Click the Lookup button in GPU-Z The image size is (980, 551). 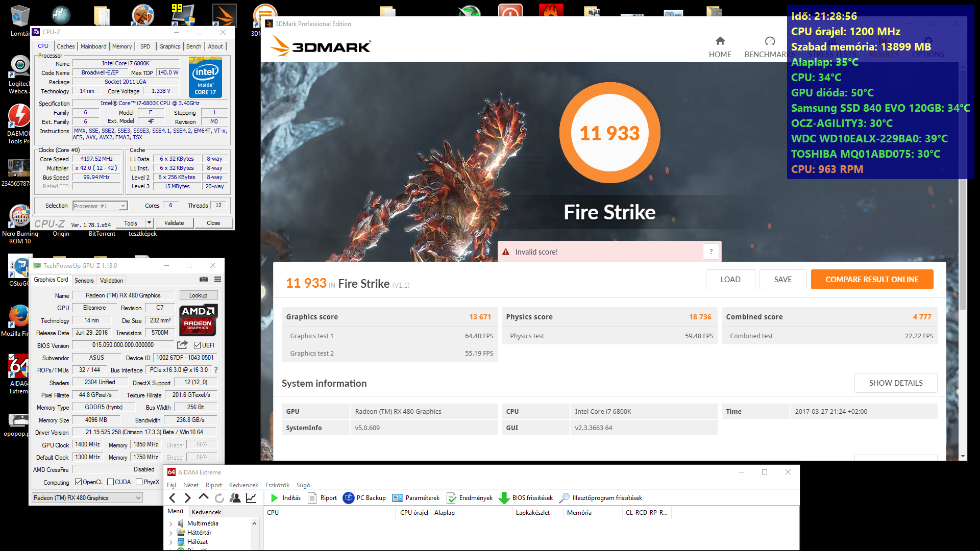[198, 295]
